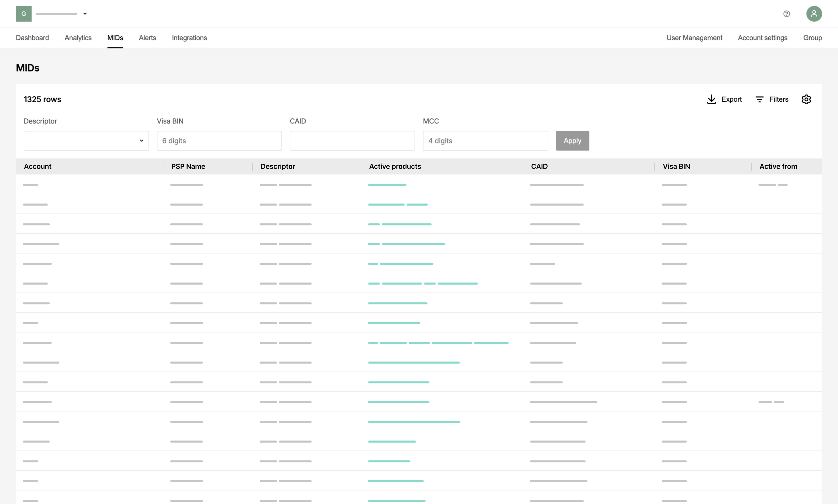Focus the MCC 4 digits field

click(x=485, y=141)
